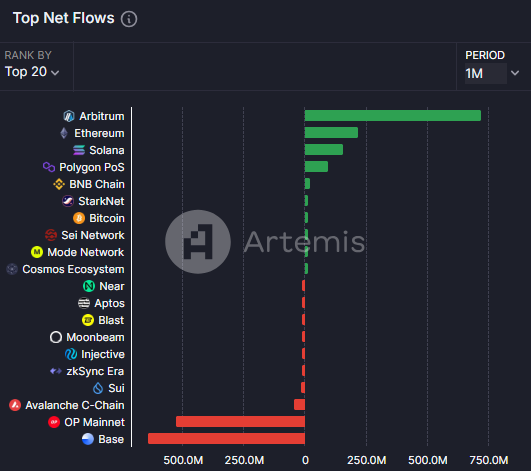Click the StarkNet label text

tap(101, 201)
